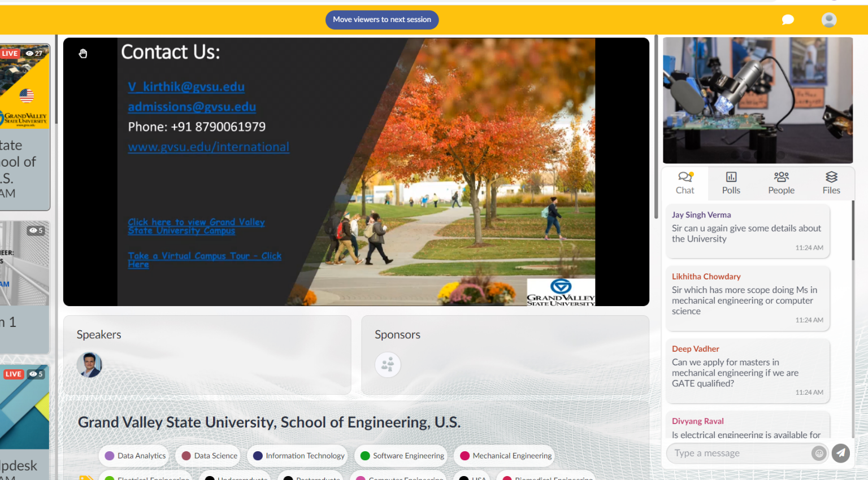Click the speaker webcam video thumbnail
868x480 pixels.
[758, 101]
